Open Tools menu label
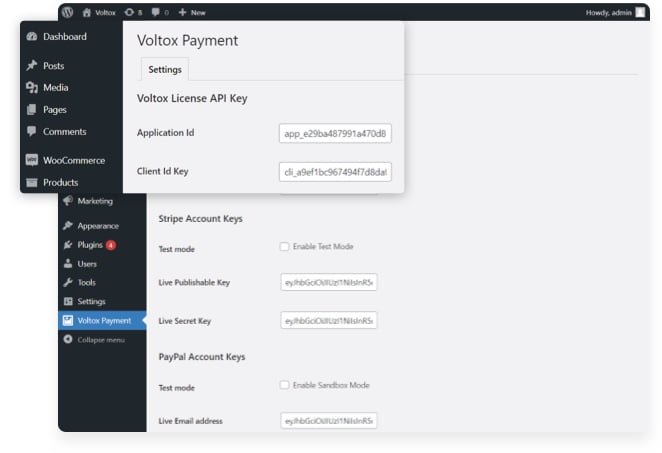Image resolution: width=662 pixels, height=453 pixels. click(x=87, y=282)
